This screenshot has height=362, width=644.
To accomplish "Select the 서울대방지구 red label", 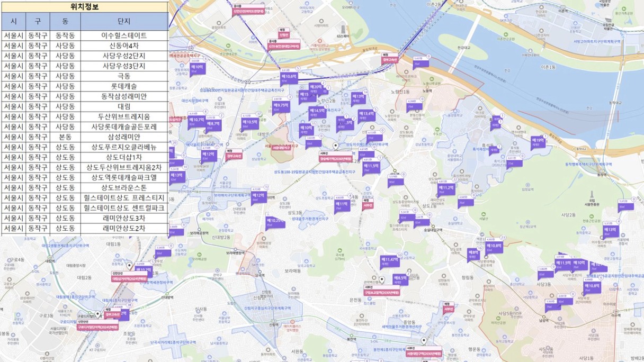I will click(281, 148).
